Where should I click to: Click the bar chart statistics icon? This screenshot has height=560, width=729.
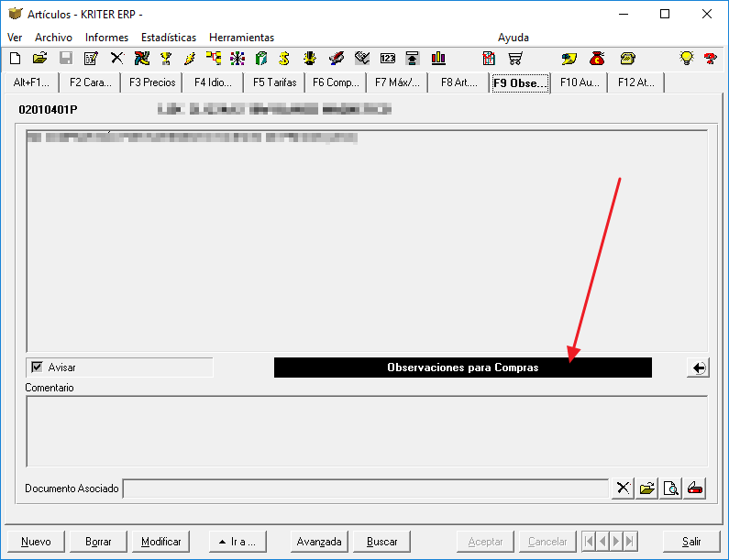click(438, 59)
